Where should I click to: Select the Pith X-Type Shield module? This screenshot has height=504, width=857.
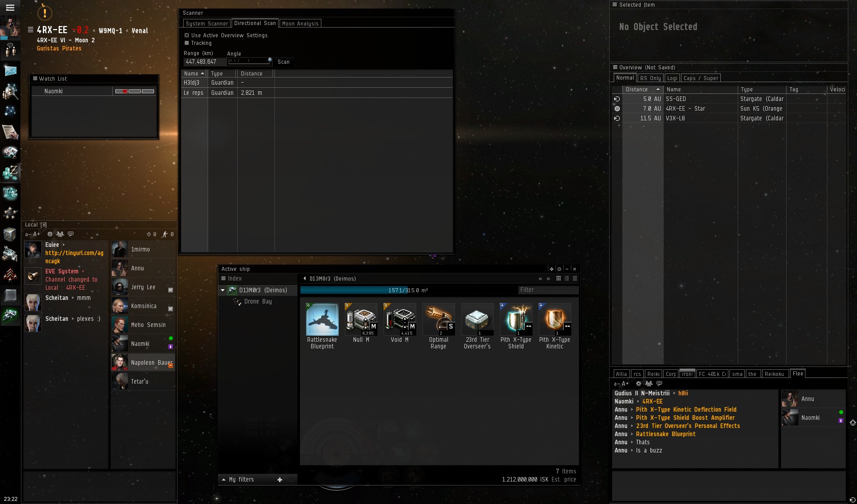click(516, 326)
